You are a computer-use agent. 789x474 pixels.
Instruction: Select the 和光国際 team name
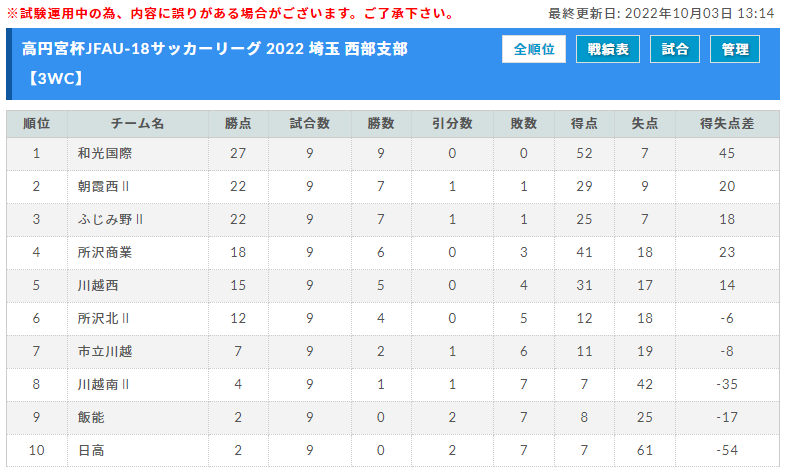point(105,153)
